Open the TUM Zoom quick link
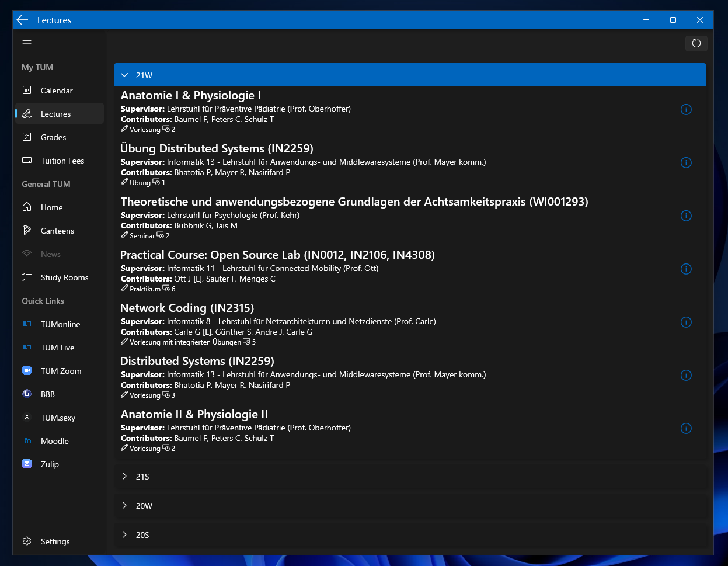This screenshot has height=566, width=728. 60,370
